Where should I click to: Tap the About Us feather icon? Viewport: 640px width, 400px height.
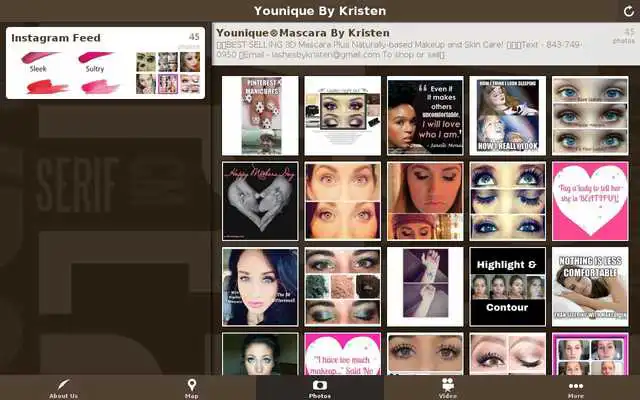63,384
